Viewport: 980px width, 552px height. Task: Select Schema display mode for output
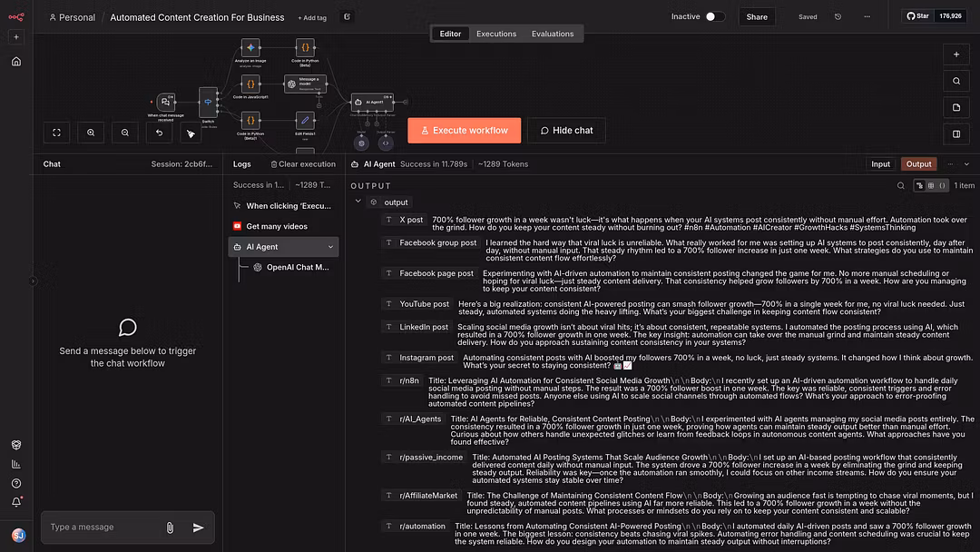coord(920,186)
